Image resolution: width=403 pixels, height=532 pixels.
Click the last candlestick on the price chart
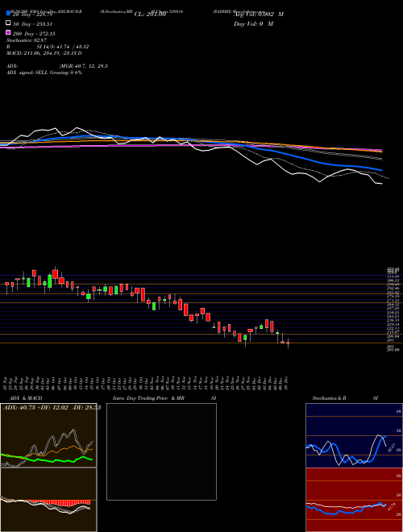[288, 343]
